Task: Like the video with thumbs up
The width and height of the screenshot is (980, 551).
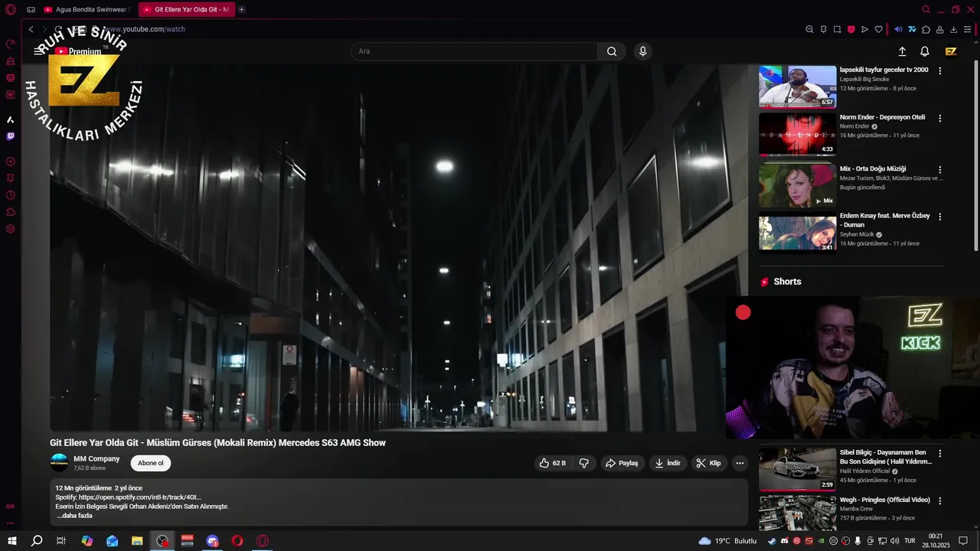Action: tap(553, 463)
